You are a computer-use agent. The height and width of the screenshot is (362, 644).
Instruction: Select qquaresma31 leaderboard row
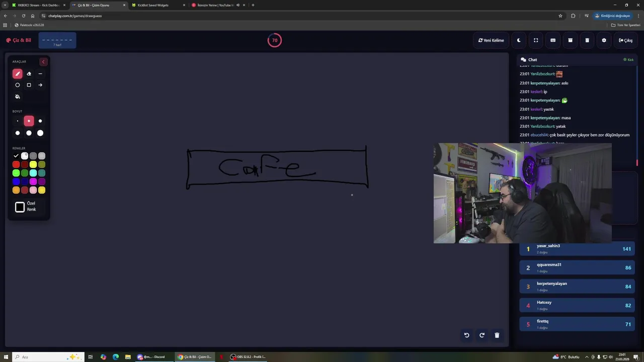[577, 267]
